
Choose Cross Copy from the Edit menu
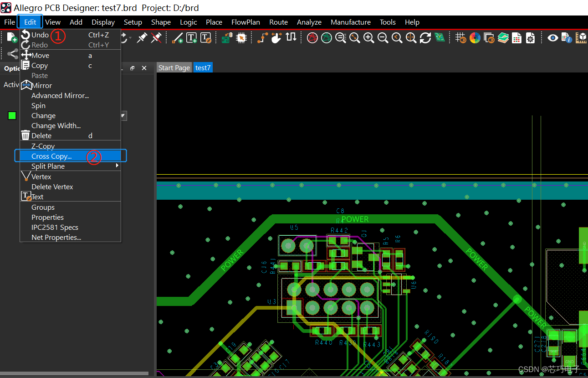pos(51,156)
